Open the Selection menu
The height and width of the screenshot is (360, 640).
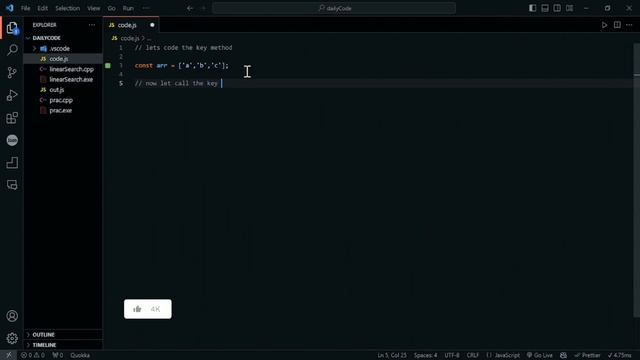click(67, 8)
